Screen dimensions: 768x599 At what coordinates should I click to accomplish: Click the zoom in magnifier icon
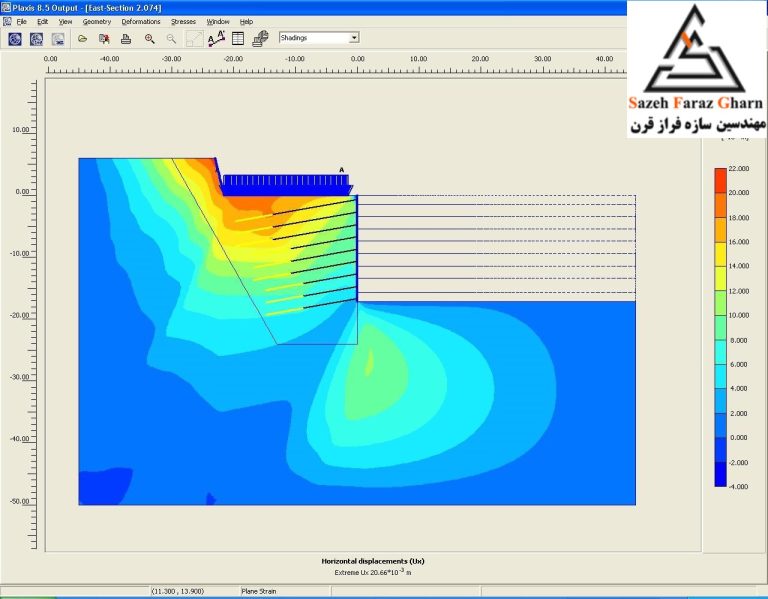coord(149,39)
